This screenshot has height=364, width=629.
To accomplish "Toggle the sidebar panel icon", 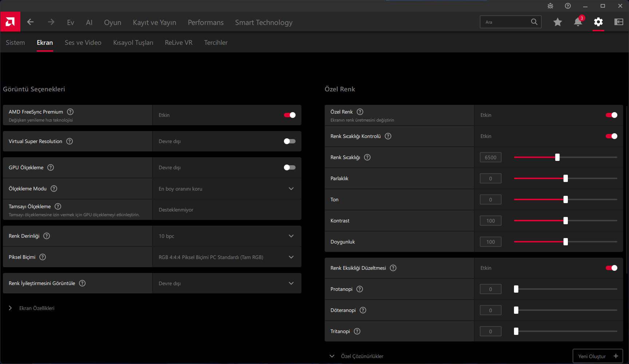I will pyautogui.click(x=619, y=22).
